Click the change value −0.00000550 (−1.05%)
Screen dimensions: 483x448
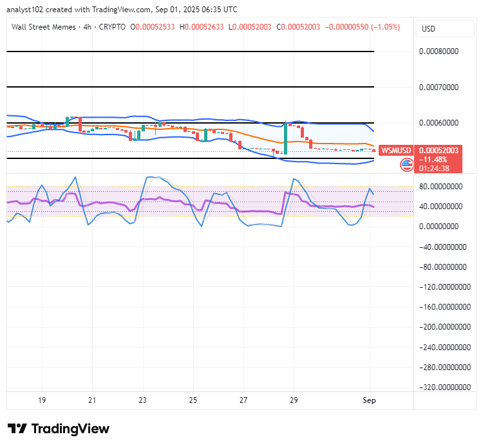(363, 27)
